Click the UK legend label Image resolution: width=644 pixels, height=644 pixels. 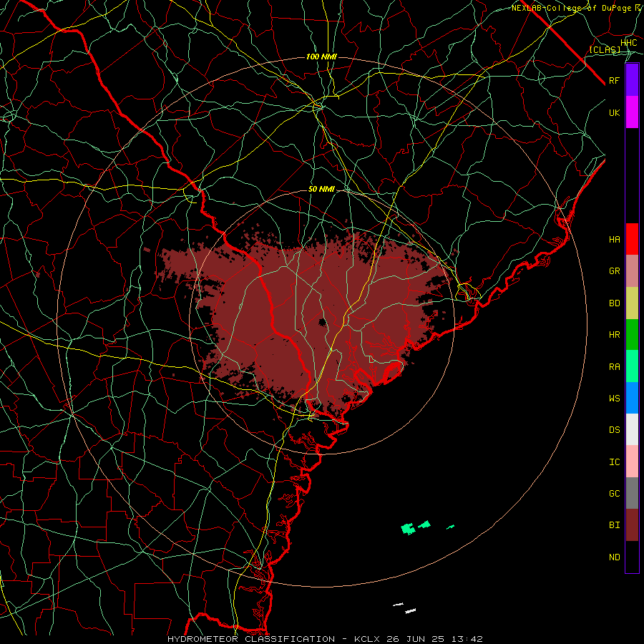pyautogui.click(x=614, y=112)
